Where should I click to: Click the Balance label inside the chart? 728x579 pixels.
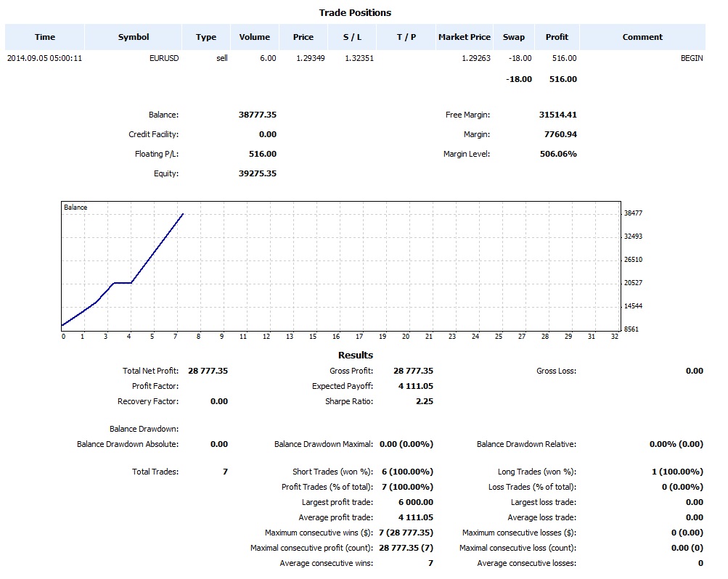(75, 208)
